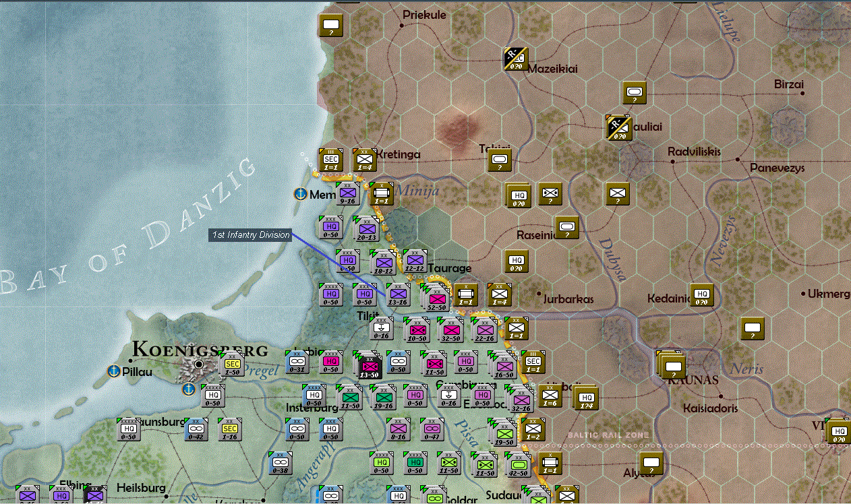
Task: Click the blue 0-31 air unit
Action: (x=297, y=363)
